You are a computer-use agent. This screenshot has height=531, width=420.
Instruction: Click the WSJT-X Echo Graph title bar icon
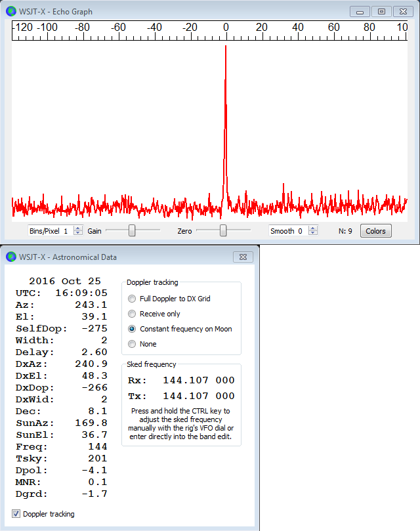coord(10,12)
